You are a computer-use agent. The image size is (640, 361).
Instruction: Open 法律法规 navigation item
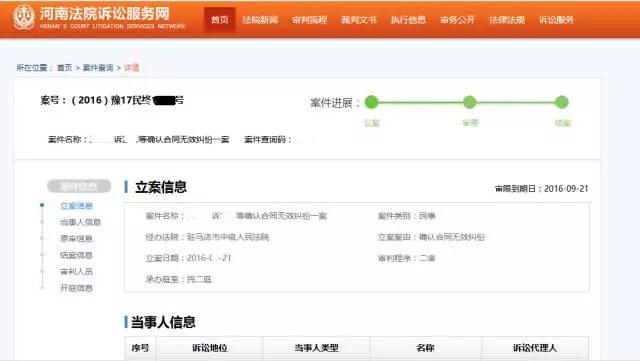[507, 20]
